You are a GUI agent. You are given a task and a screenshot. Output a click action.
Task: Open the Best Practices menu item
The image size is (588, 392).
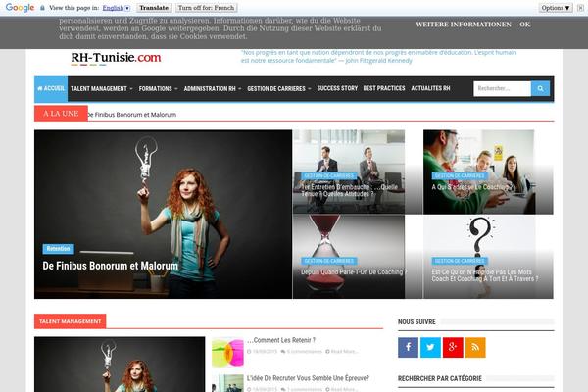(384, 88)
